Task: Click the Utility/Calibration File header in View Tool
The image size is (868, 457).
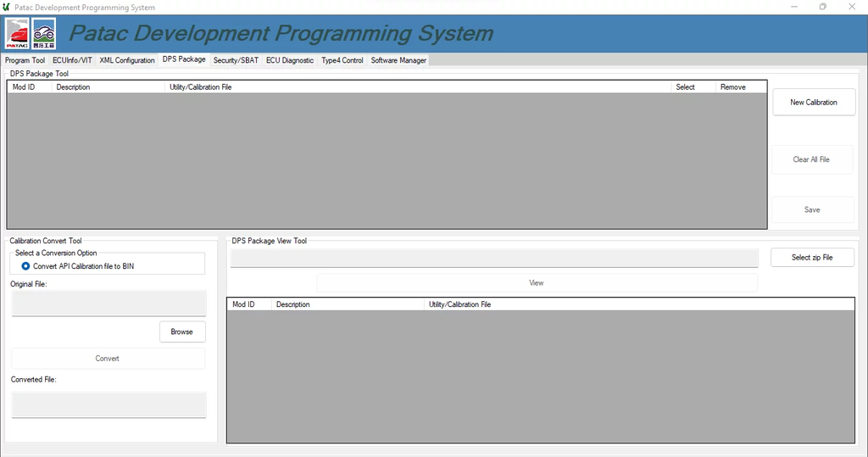Action: [x=459, y=304]
